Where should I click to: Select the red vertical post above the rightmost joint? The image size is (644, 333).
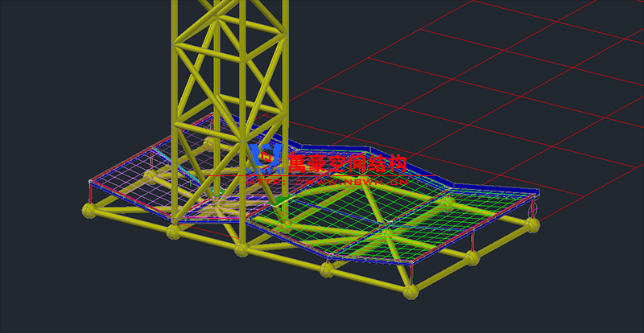pyautogui.click(x=531, y=209)
